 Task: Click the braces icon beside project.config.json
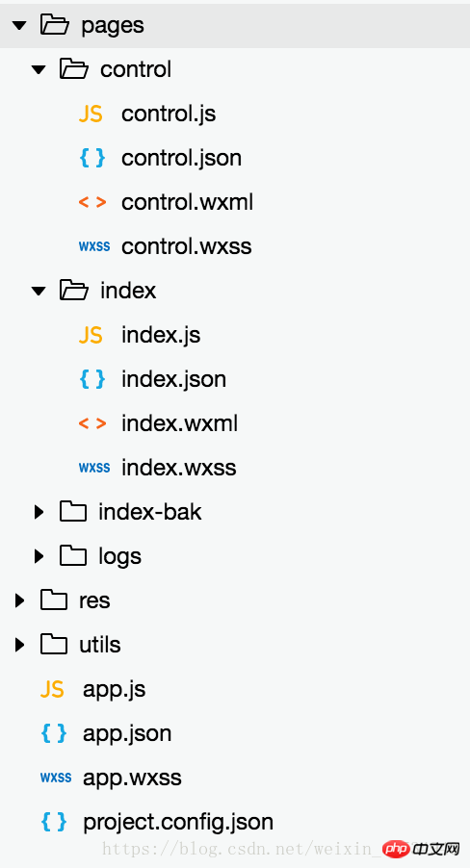pyautogui.click(x=54, y=822)
